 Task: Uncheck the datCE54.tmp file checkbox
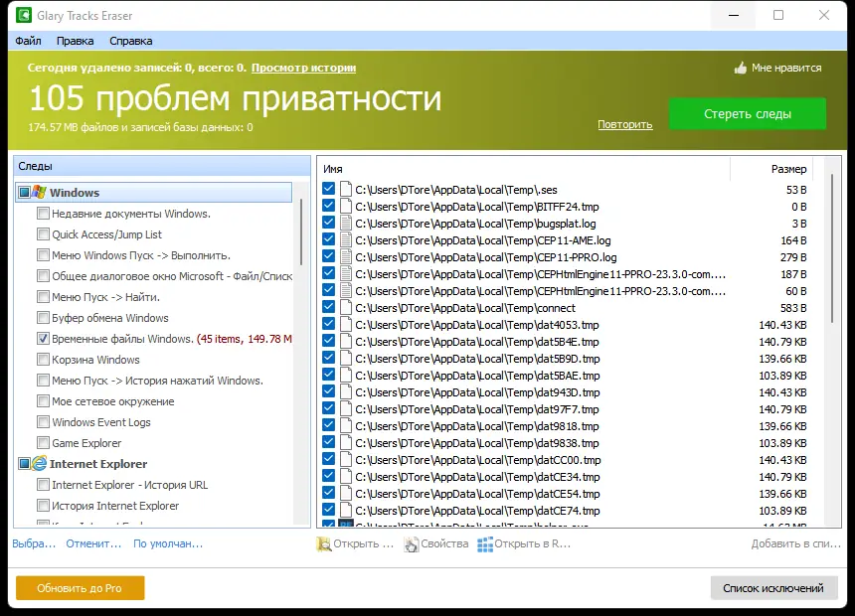point(328,493)
